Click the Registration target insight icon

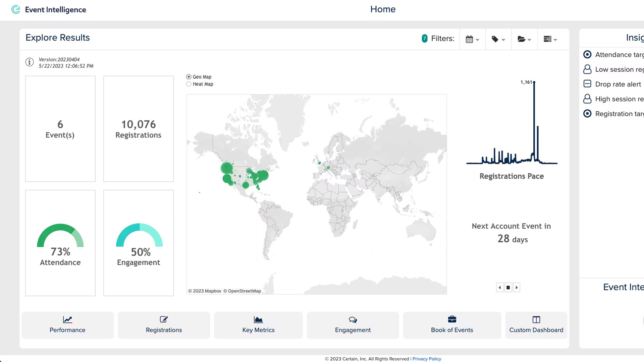click(587, 114)
